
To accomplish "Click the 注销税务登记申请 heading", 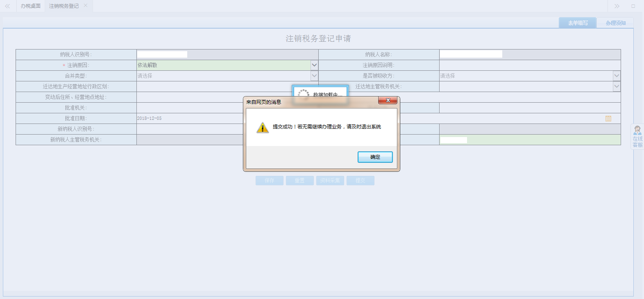I will tap(318, 38).
